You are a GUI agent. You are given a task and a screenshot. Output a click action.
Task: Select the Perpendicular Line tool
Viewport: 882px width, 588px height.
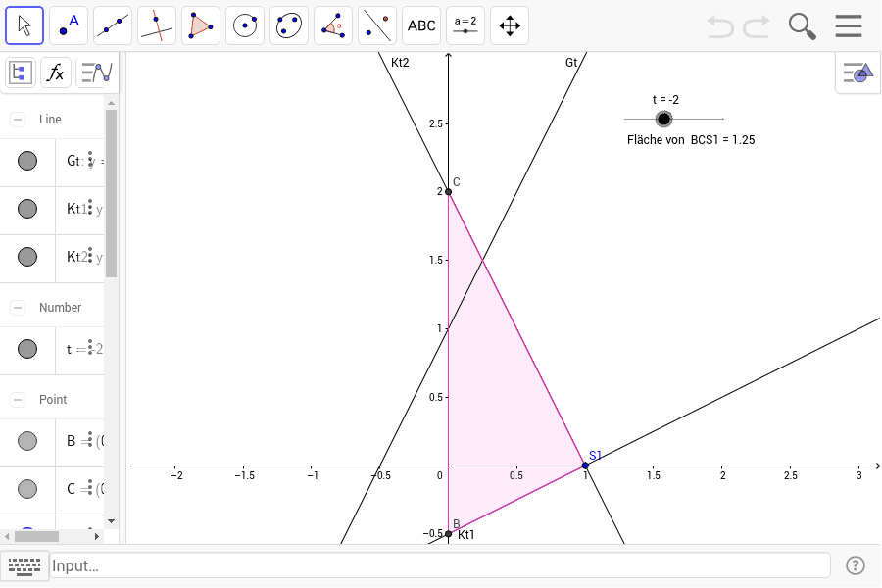(x=157, y=25)
